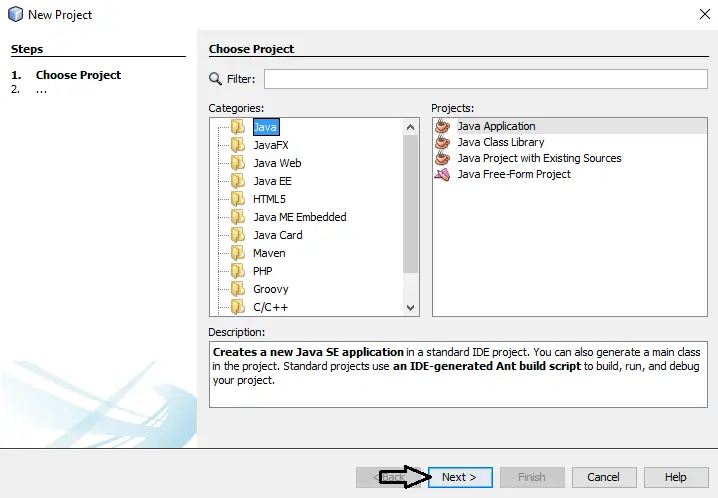The width and height of the screenshot is (718, 498).
Task: Click the Maven category folder icon
Action: pyautogui.click(x=238, y=253)
